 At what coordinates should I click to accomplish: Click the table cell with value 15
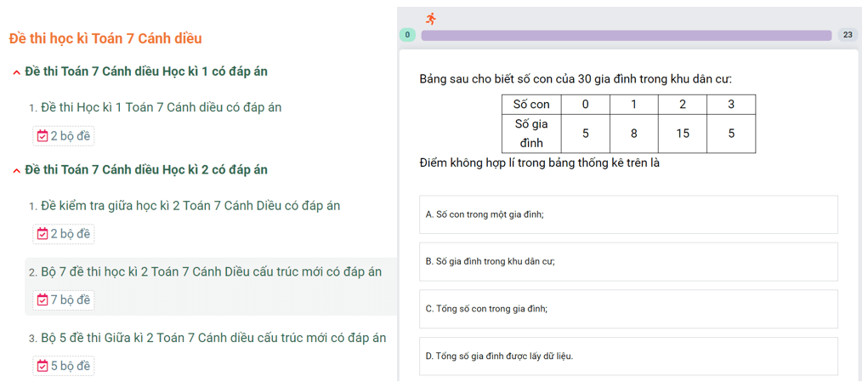[x=683, y=134]
